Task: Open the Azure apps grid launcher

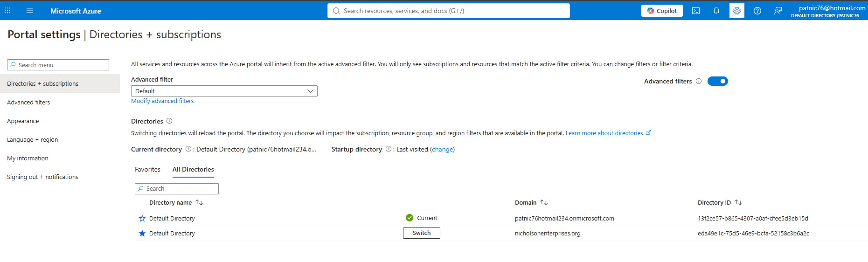Action: pyautogui.click(x=7, y=11)
